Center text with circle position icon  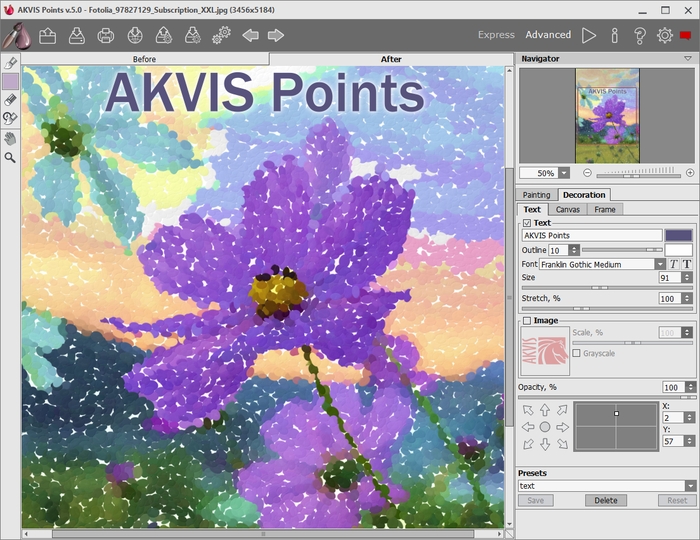(x=545, y=427)
